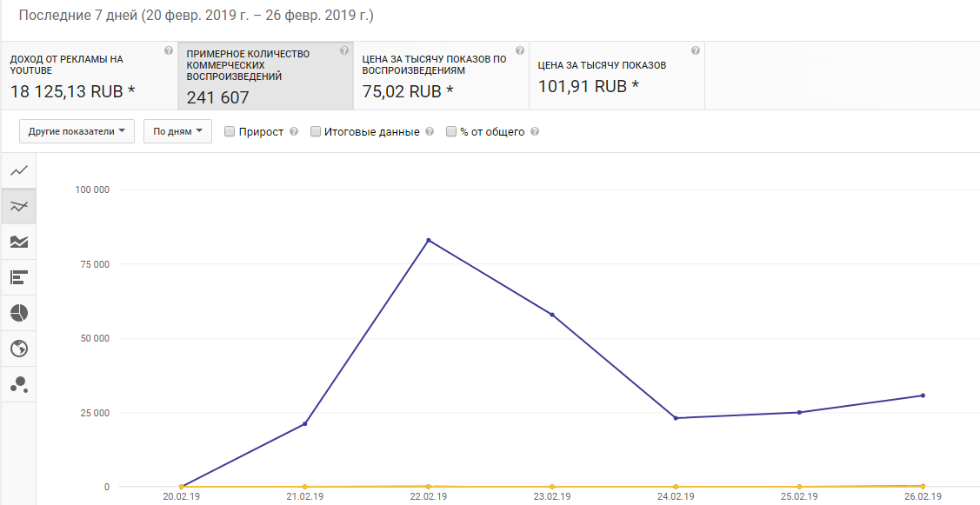The image size is (980, 505).
Task: Open help for playback-based CPM card
Action: [x=519, y=51]
